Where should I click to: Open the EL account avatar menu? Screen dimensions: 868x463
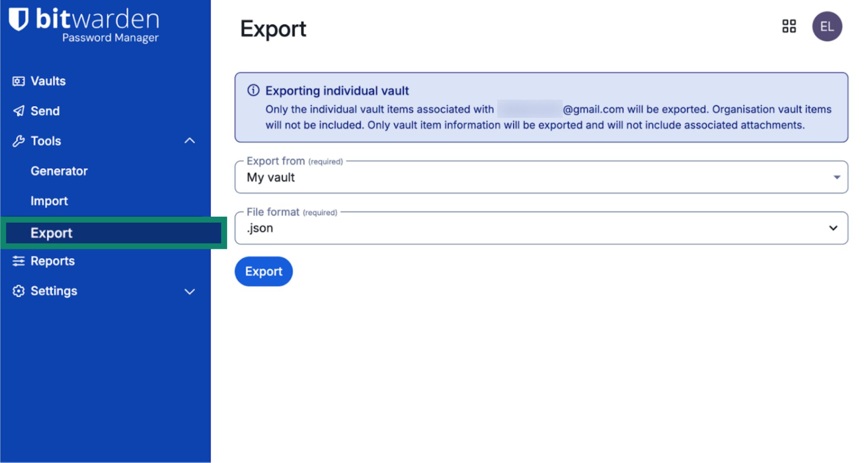pyautogui.click(x=826, y=26)
